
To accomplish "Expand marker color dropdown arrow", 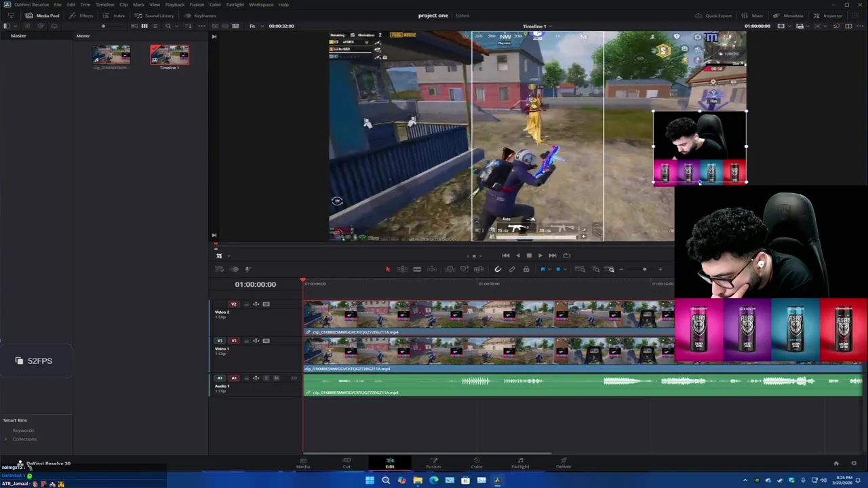I will click(x=565, y=269).
